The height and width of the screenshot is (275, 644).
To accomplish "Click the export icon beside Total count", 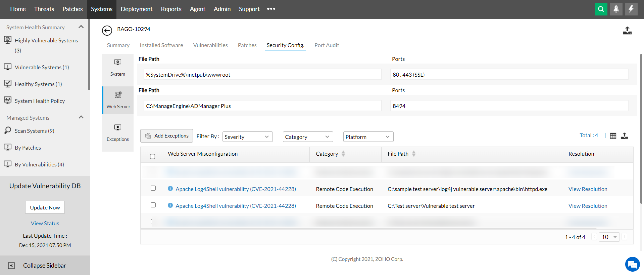I will point(625,136).
